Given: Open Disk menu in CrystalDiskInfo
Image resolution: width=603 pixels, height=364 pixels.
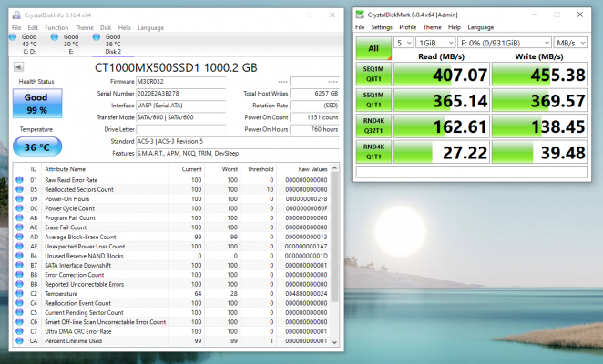Looking at the screenshot, I should coord(106,27).
